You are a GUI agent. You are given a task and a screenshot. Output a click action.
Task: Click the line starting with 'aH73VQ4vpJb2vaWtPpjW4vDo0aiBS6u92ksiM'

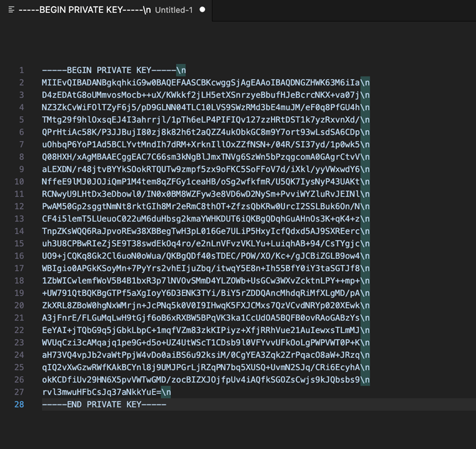pos(206,355)
